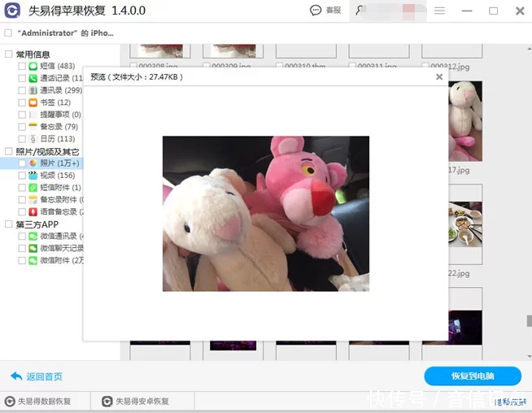The width and height of the screenshot is (532, 413).
Task: Click the 短信 messages icon
Action: pos(33,66)
